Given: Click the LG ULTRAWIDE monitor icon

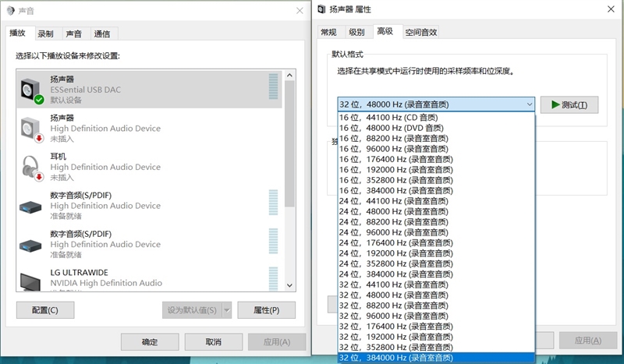Looking at the screenshot, I should [x=30, y=281].
